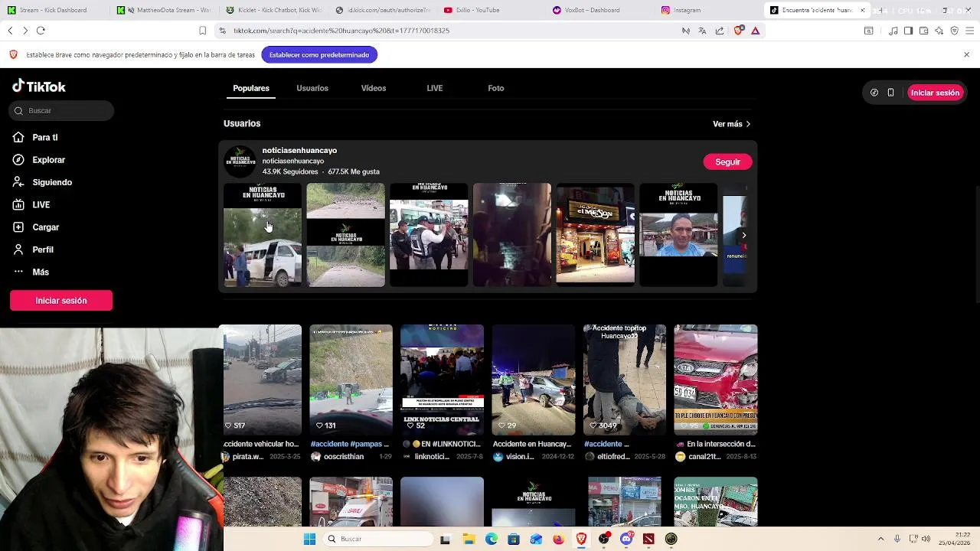The image size is (980, 551).
Task: Click sidebar Iniciar sesión button
Action: [x=61, y=301]
